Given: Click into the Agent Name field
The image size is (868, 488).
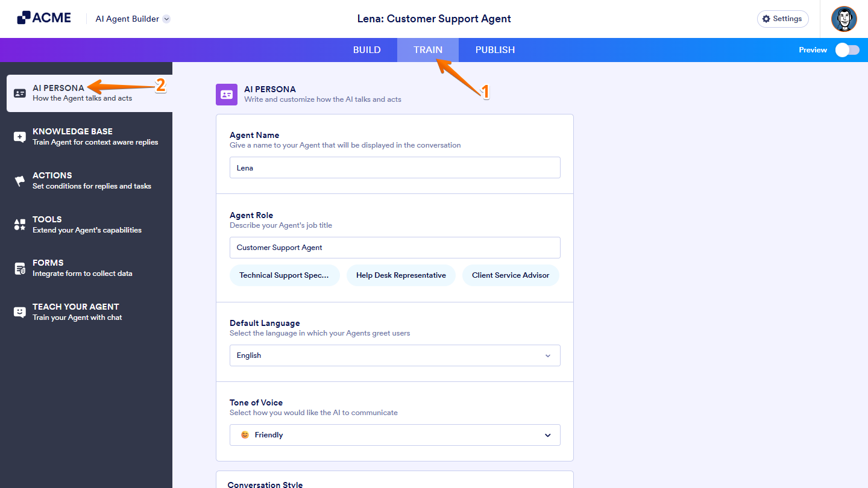Looking at the screenshot, I should click(395, 168).
